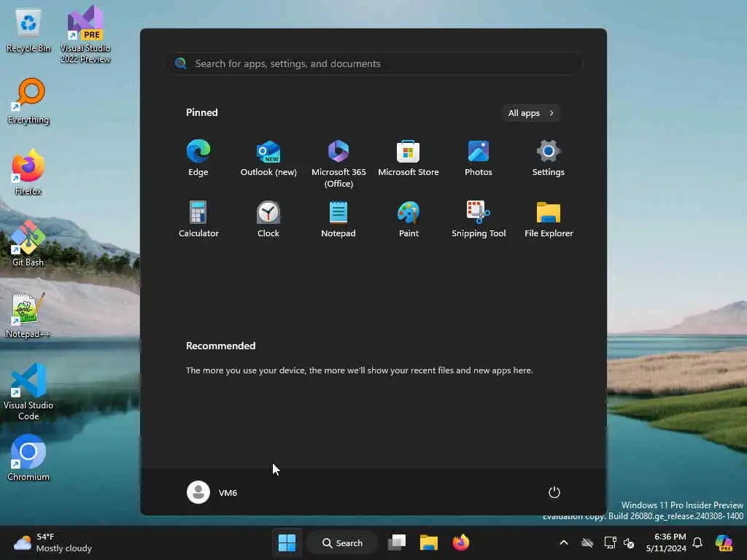Open the network status tray icon

610,542
